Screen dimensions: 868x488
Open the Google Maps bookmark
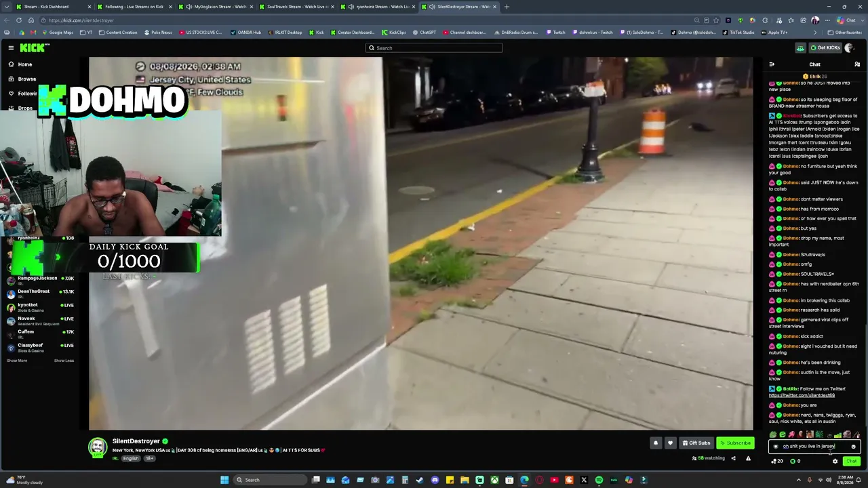pyautogui.click(x=57, y=33)
